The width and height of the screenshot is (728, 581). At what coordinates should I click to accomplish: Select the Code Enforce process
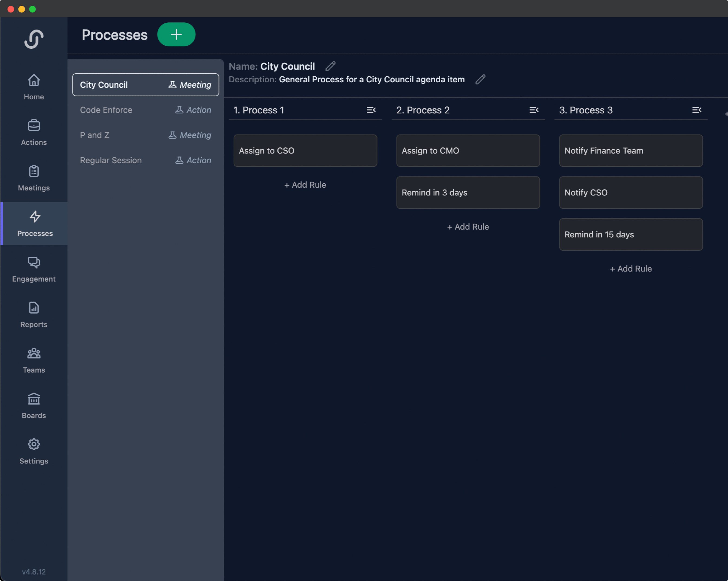[146, 110]
